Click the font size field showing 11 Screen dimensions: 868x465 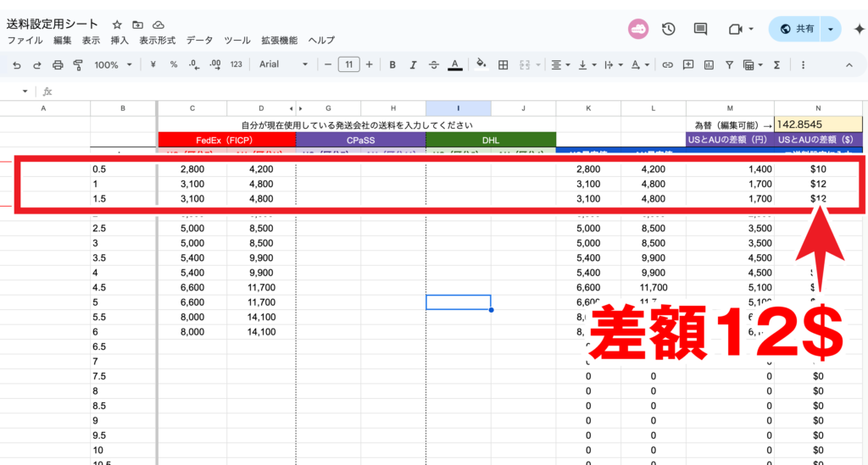pos(348,64)
